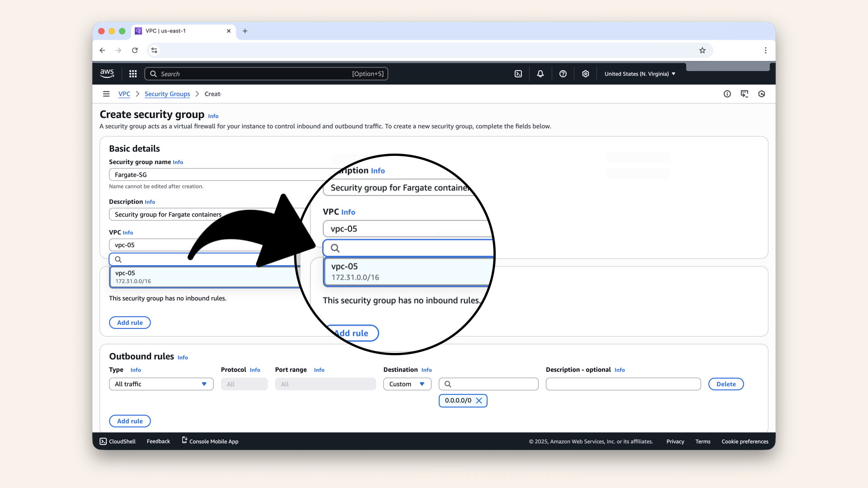
Task: Open the hamburger navigation menu
Action: pos(106,94)
